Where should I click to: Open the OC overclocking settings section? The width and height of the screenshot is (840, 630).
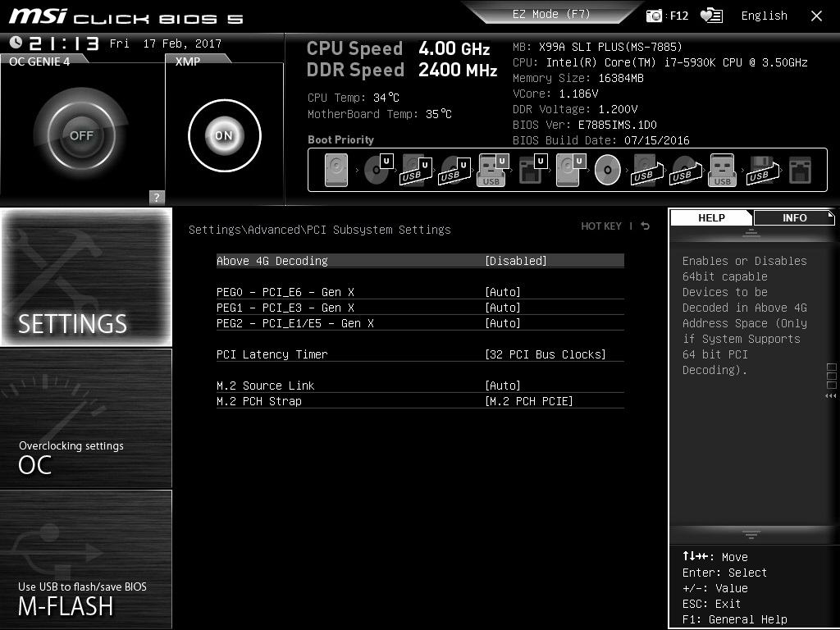pyautogui.click(x=86, y=418)
